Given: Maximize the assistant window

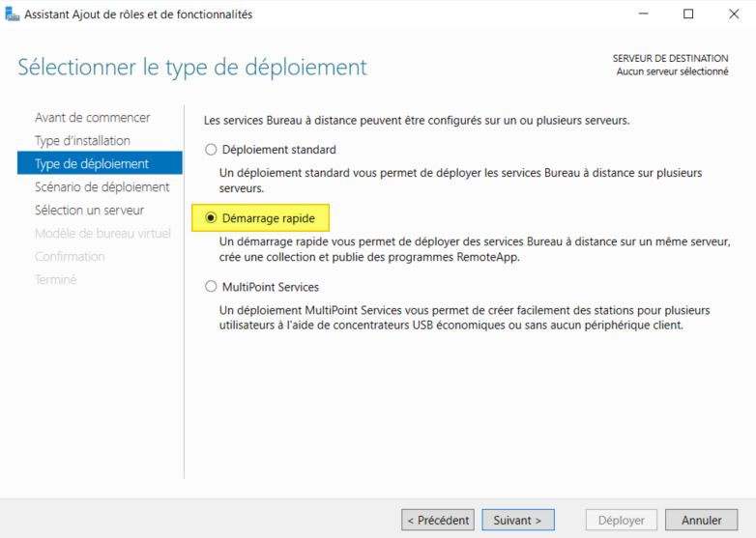Looking at the screenshot, I should [688, 14].
